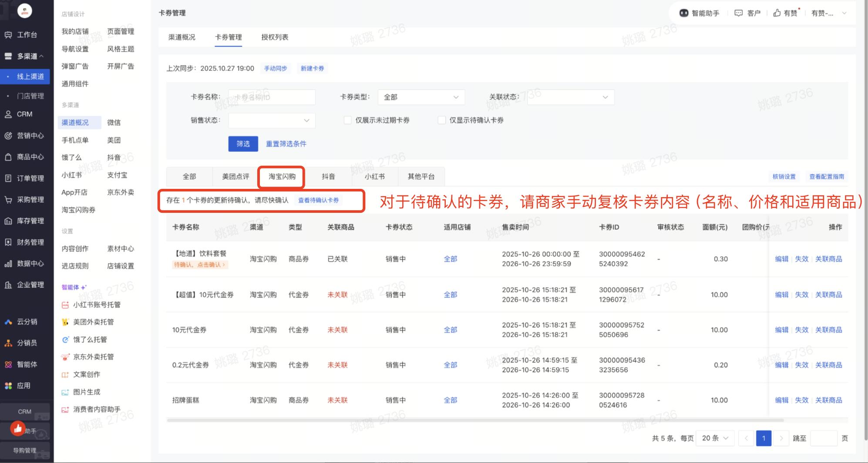The width and height of the screenshot is (868, 463).
Task: Click the 营销中心 marketing center icon
Action: click(x=8, y=136)
